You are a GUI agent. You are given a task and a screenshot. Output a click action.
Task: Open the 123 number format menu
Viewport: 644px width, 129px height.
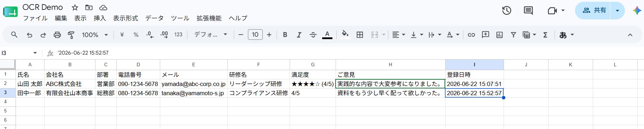[178, 35]
